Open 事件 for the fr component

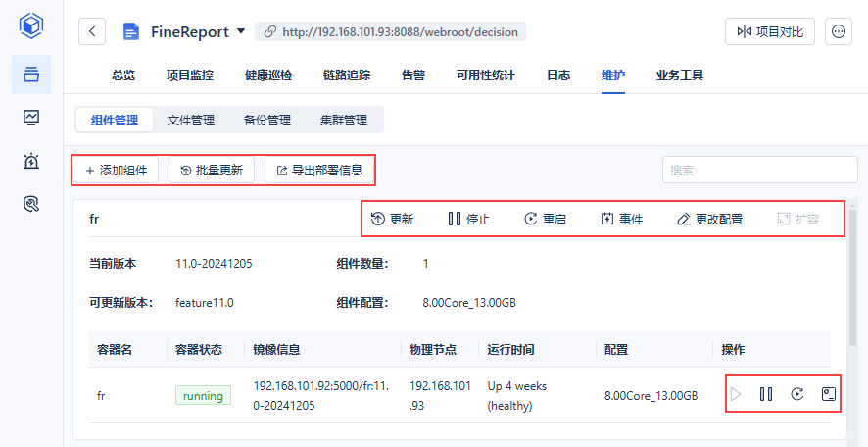[x=622, y=219]
